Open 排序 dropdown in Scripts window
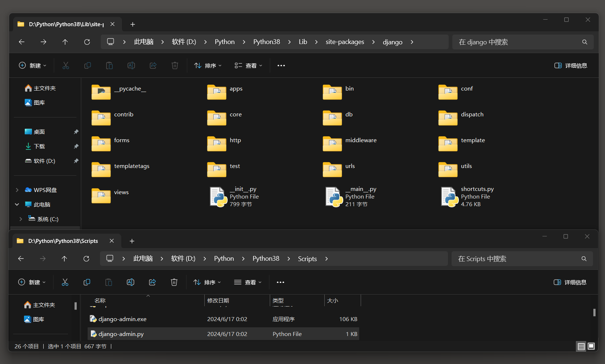This screenshot has height=364, width=605. 207,282
